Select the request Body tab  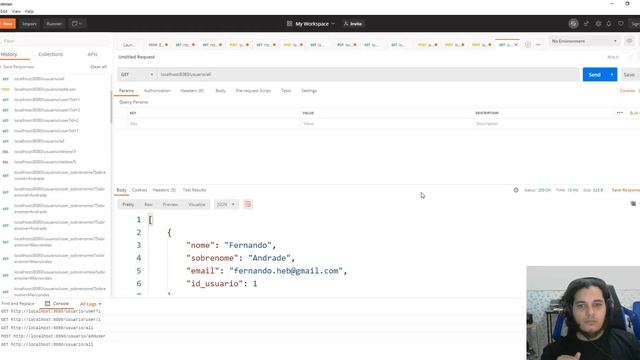point(220,91)
